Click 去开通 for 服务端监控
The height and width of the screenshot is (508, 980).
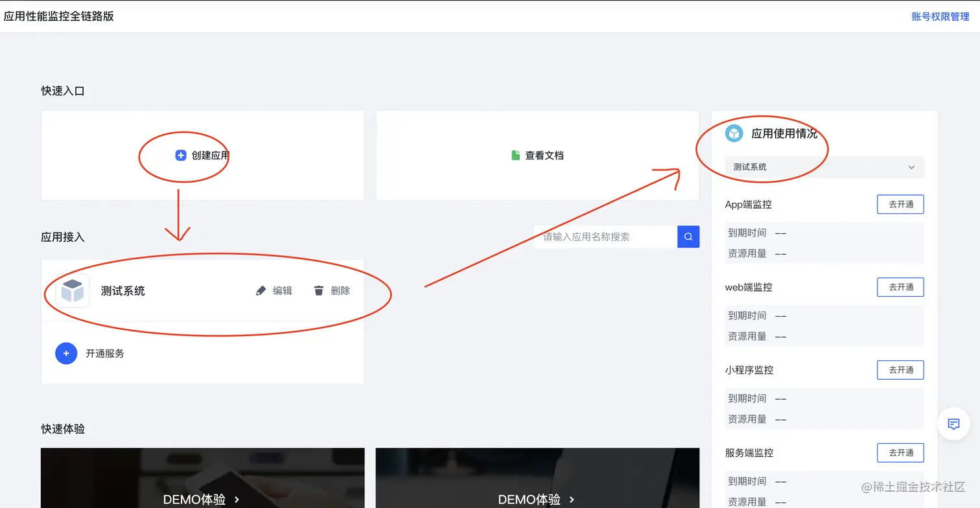(900, 453)
